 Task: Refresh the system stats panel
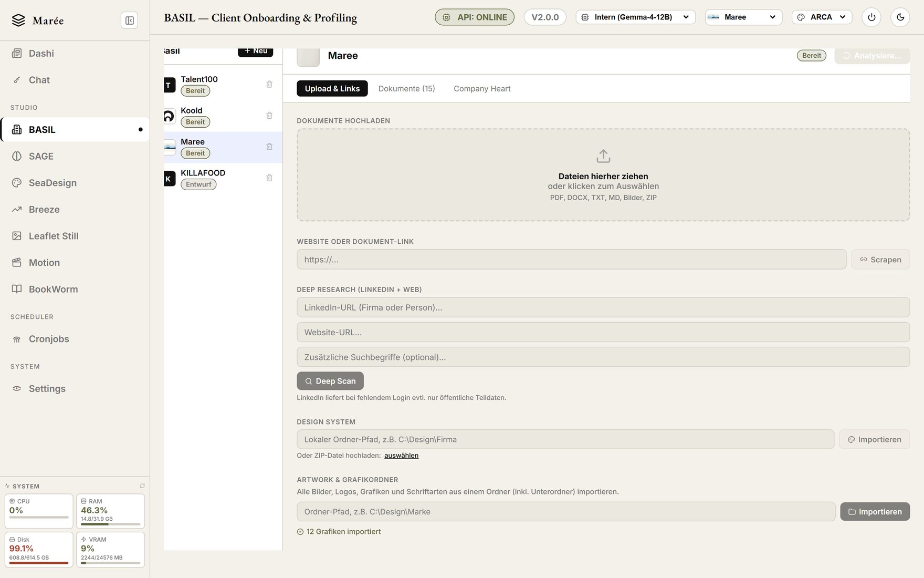coord(142,486)
